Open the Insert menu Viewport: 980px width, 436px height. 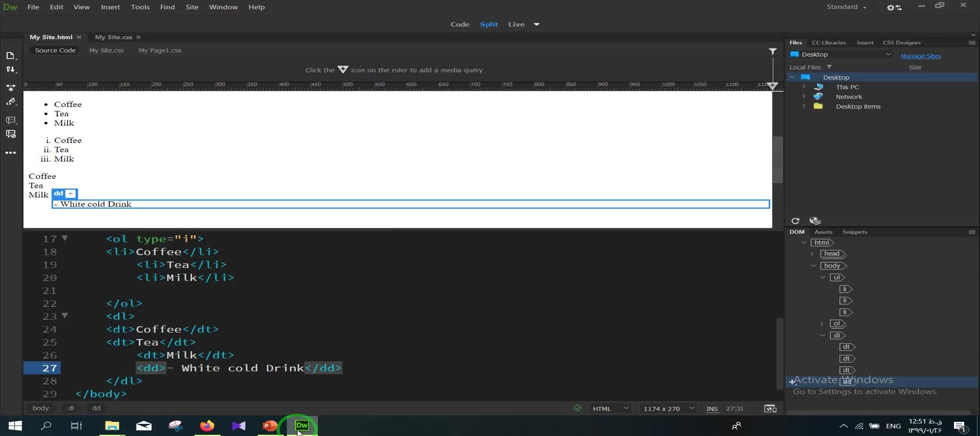tap(110, 7)
